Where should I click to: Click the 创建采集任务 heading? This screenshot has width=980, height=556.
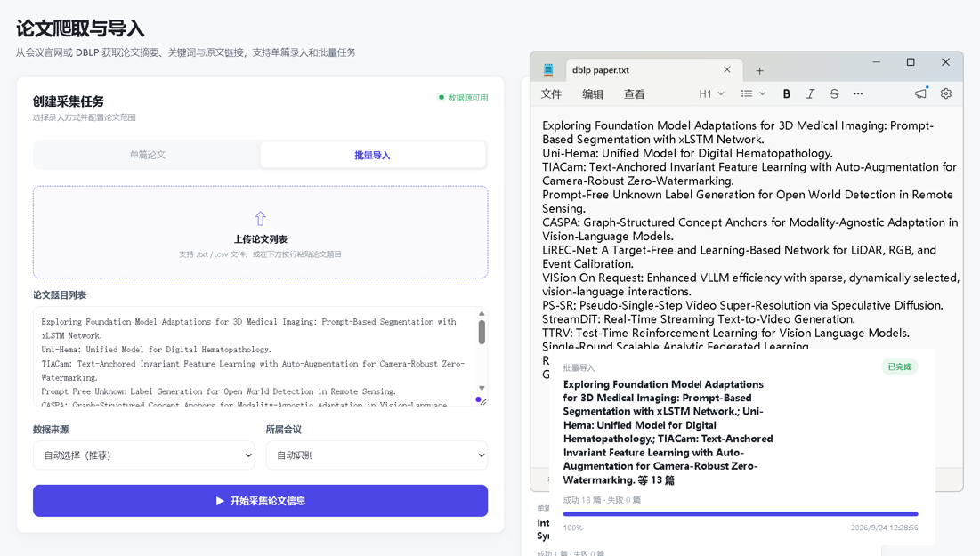pyautogui.click(x=69, y=101)
